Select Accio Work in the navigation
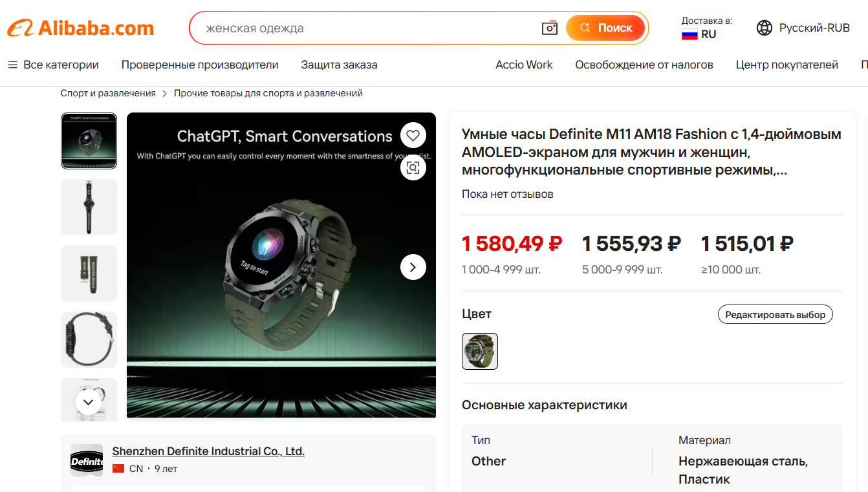Viewport: 868px width, 492px height. point(524,65)
